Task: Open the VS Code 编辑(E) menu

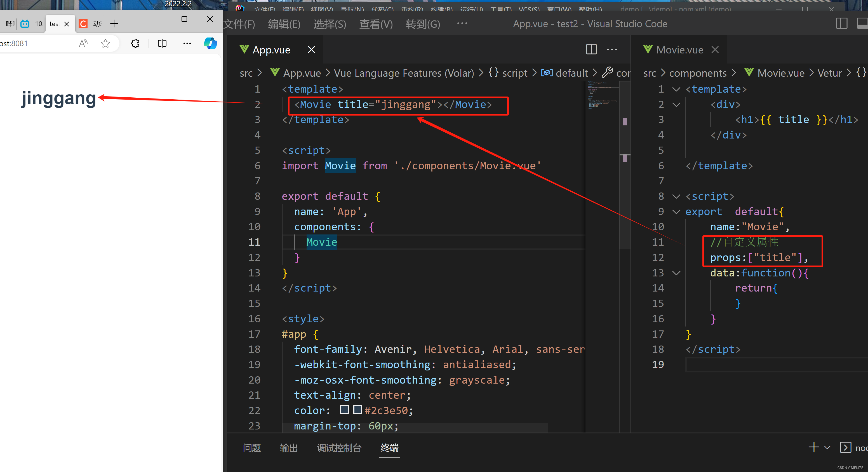Action: coord(284,24)
